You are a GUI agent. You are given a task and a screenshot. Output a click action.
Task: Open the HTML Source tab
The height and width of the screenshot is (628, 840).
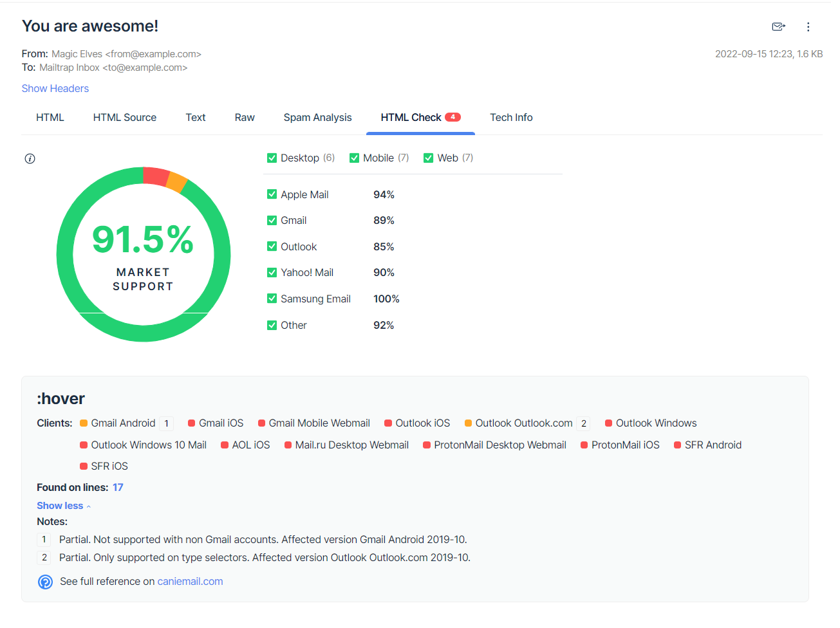[125, 118]
